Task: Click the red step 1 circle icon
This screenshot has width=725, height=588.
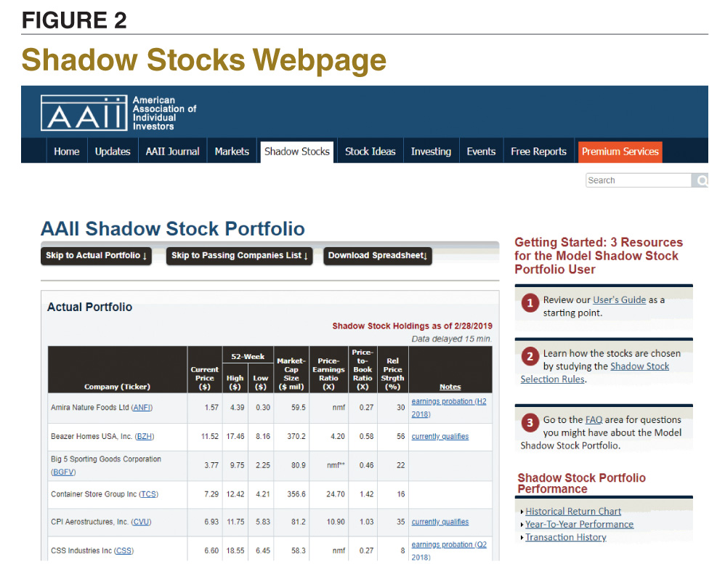Action: point(530,304)
